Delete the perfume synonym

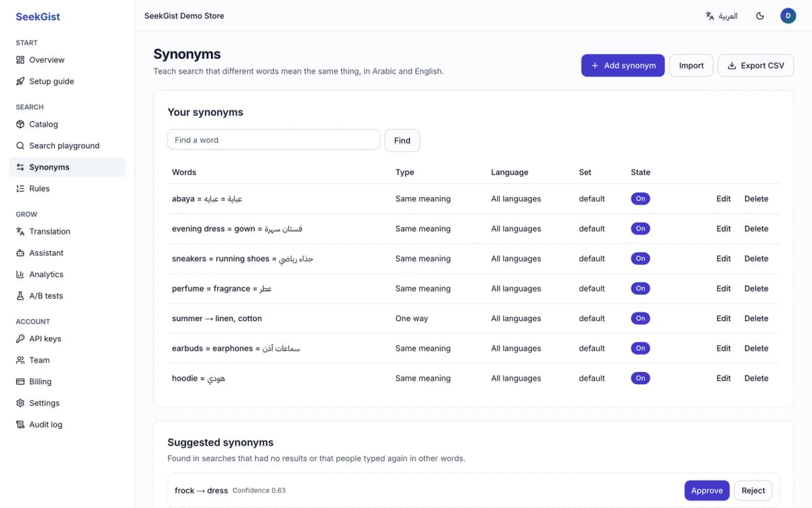pos(756,288)
